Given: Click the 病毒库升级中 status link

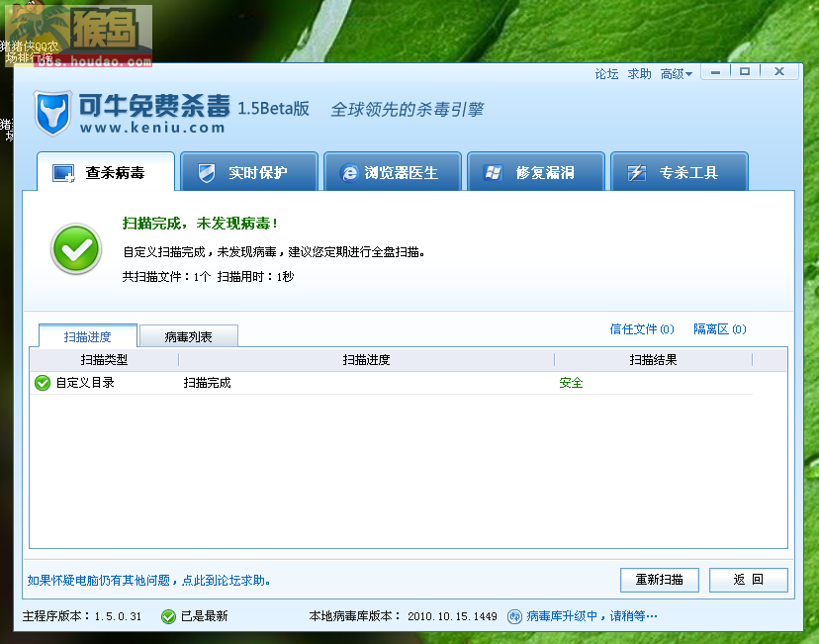Looking at the screenshot, I should 591,616.
